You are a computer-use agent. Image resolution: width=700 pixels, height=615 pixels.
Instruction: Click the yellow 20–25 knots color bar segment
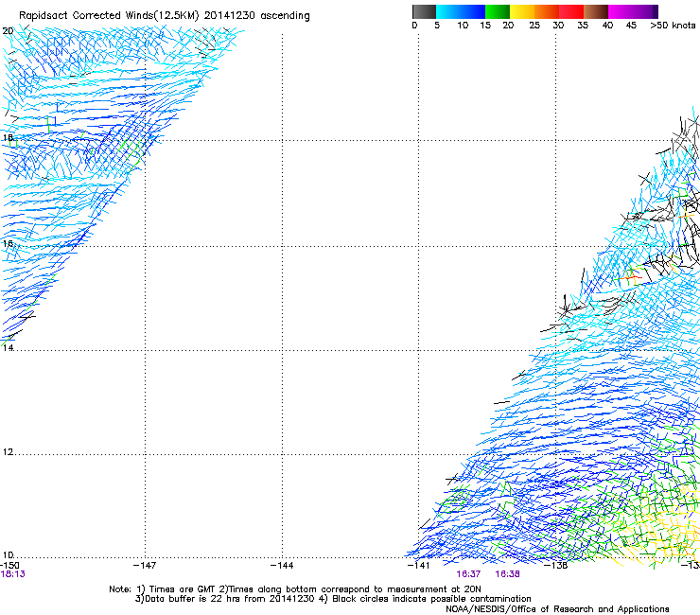(x=522, y=11)
